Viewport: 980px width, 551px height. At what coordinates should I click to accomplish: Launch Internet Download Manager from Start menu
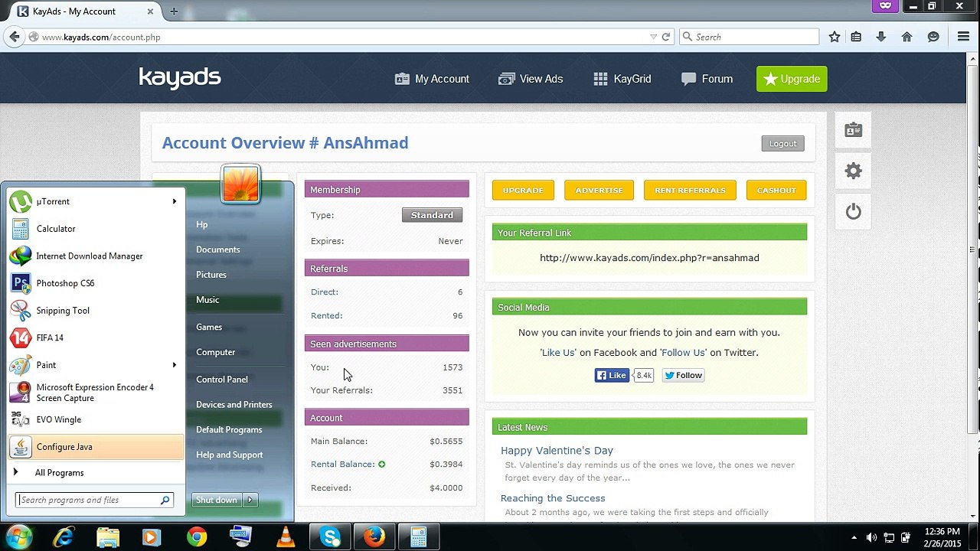coord(96,256)
